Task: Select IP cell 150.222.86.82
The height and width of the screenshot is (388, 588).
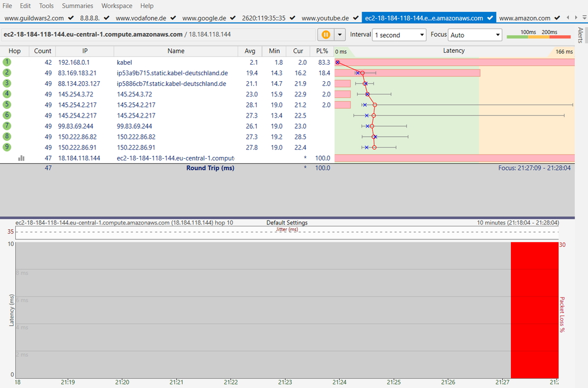Action: coord(77,137)
